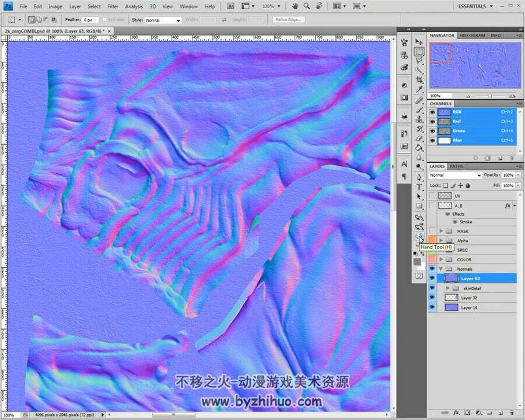Click the Refine Edge button
The height and width of the screenshot is (420, 525).
click(x=288, y=20)
